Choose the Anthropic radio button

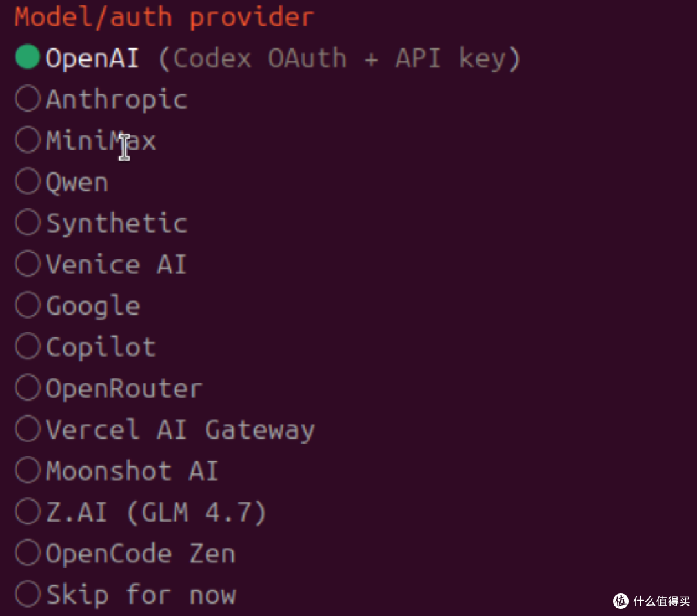pos(28,98)
